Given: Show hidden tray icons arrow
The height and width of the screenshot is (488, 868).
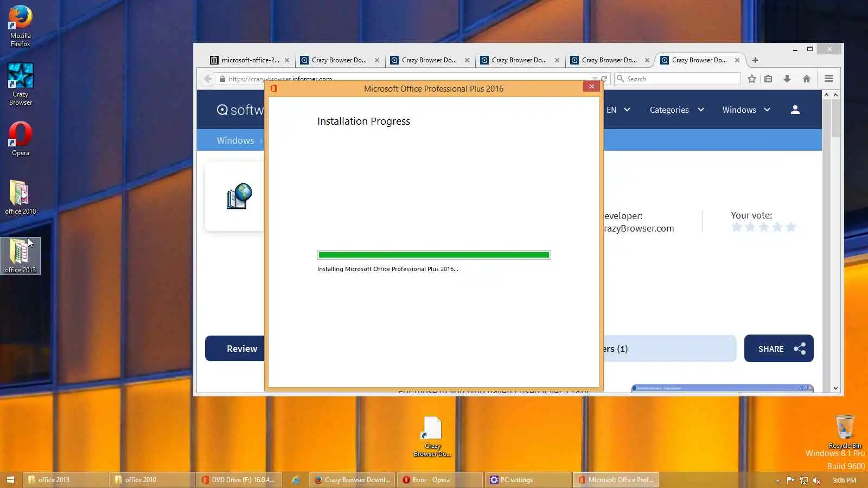Looking at the screenshot, I should click(x=777, y=480).
